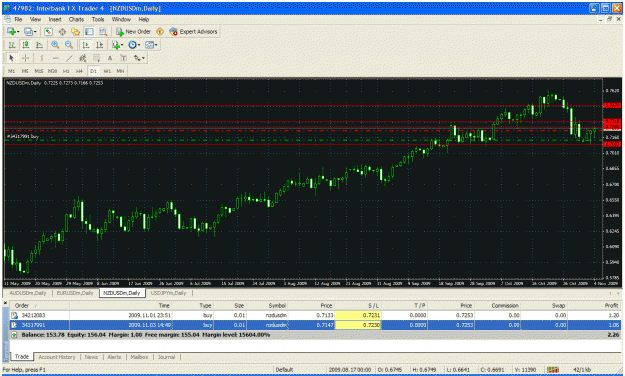Select the Text (A) tool

pyautogui.click(x=110, y=58)
